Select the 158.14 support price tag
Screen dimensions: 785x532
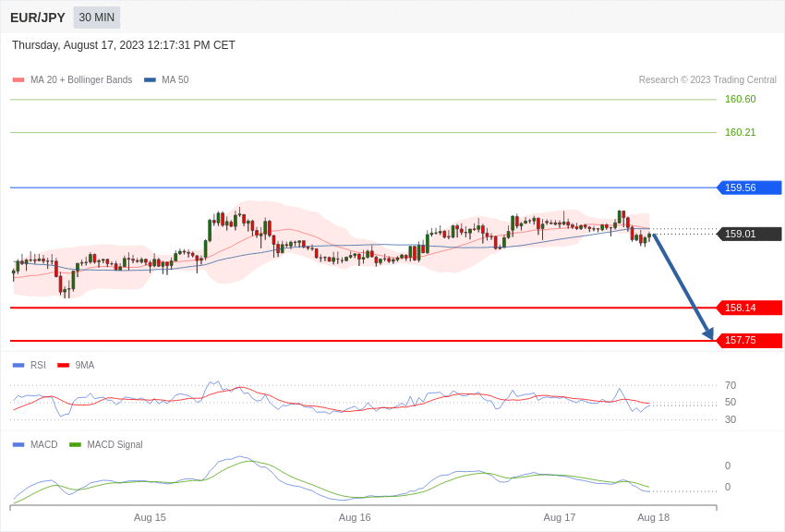tap(750, 308)
